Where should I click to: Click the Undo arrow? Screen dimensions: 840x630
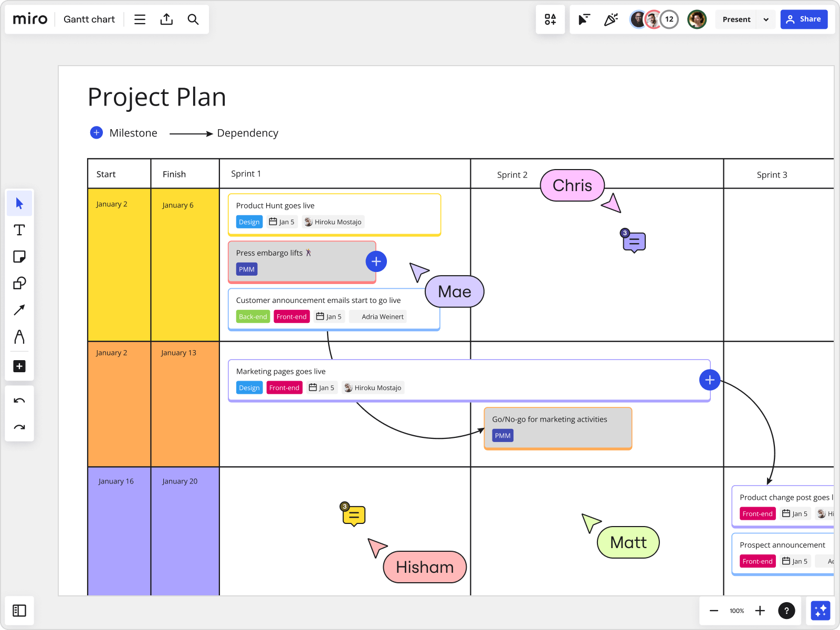click(x=19, y=401)
